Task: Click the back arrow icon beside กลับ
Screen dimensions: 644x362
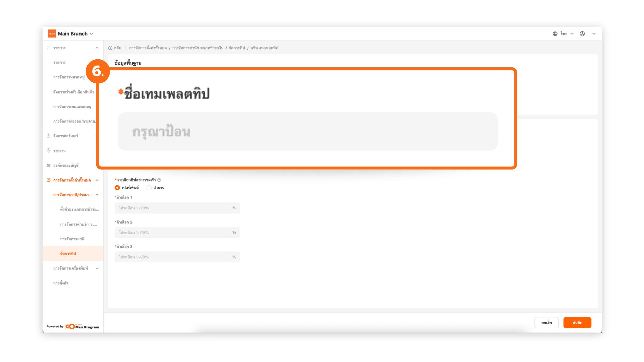Action: (x=110, y=48)
